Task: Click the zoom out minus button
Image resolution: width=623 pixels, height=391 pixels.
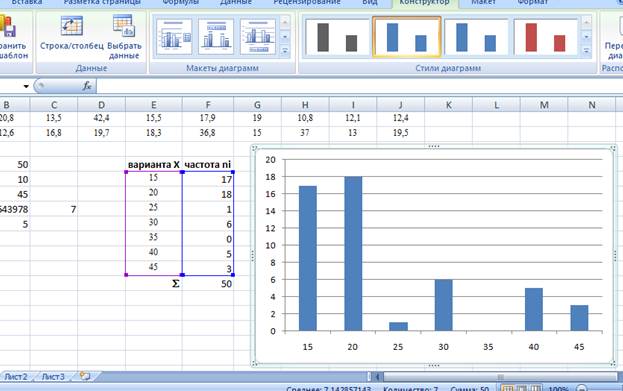Action: 581,388
